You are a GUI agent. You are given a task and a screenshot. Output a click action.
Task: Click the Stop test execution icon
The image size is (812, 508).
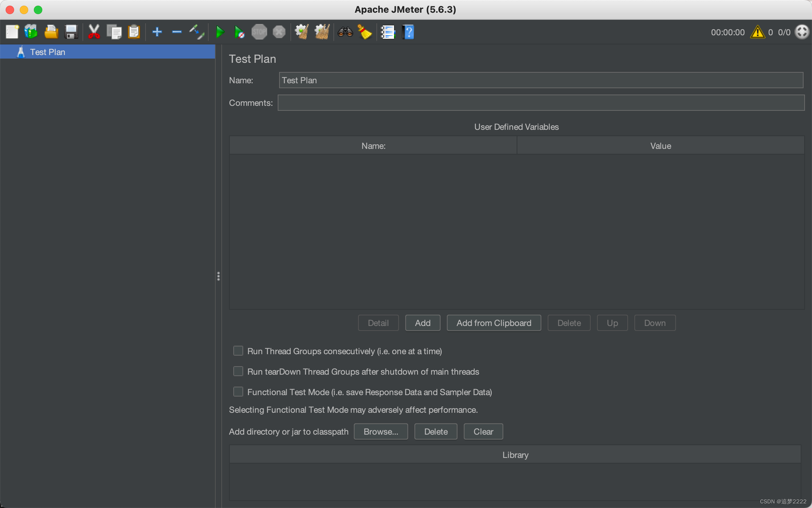pyautogui.click(x=259, y=32)
